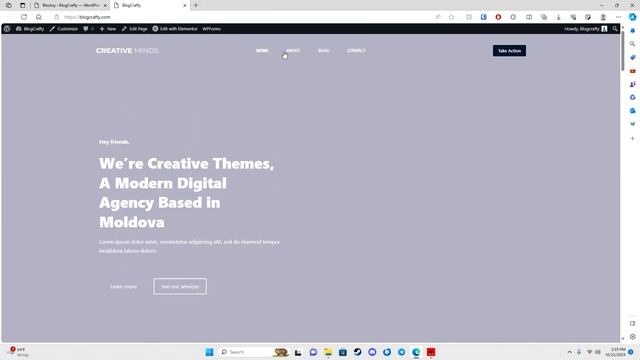
Task: Click the read aloud icon in address bar
Action: tap(438, 17)
